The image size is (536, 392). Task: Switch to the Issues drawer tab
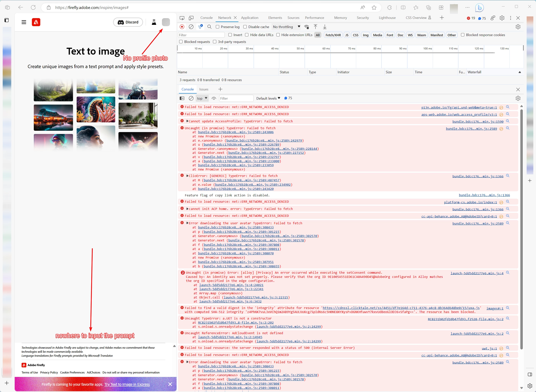[204, 89]
